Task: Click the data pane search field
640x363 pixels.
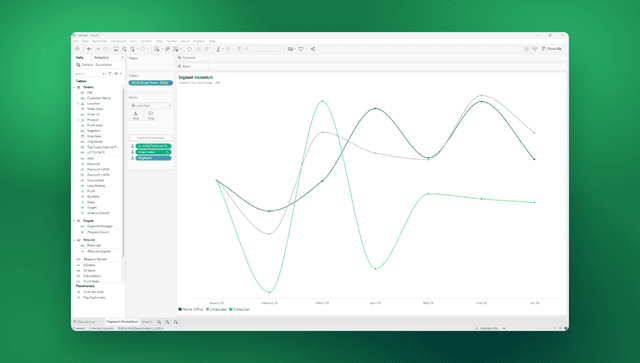Action: click(90, 73)
